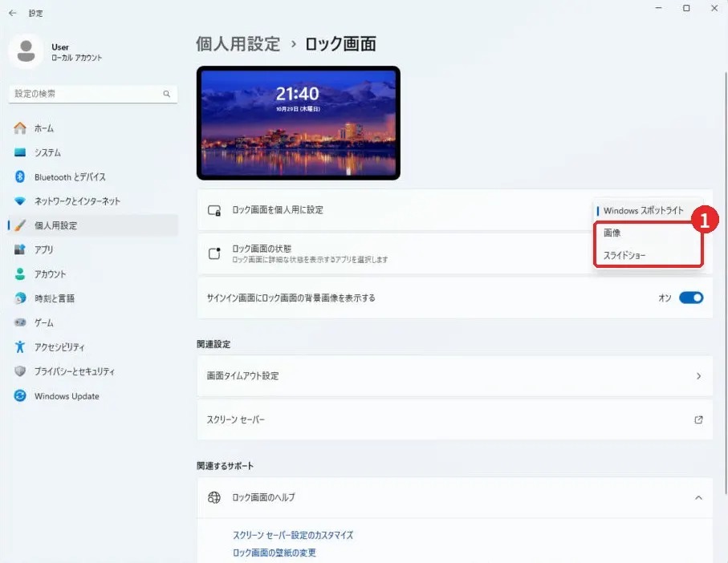This screenshot has height=563, width=728.
Task: Click the User account avatar
Action: 26,51
